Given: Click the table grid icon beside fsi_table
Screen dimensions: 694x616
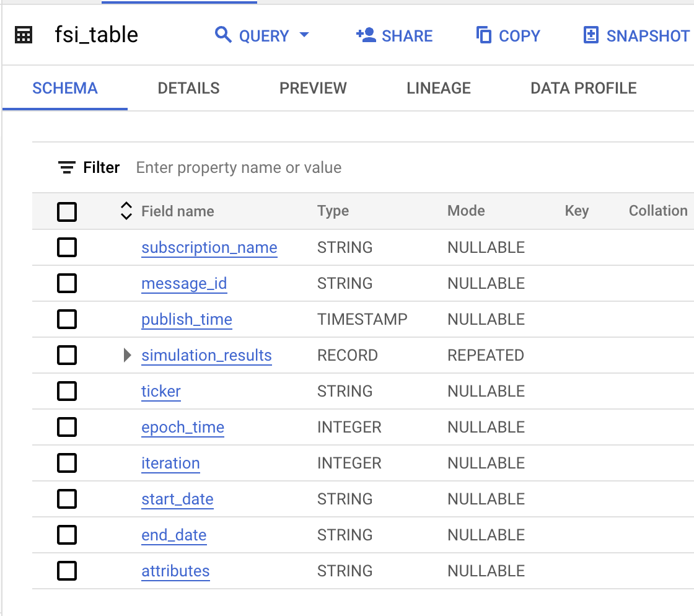Looking at the screenshot, I should click(24, 35).
